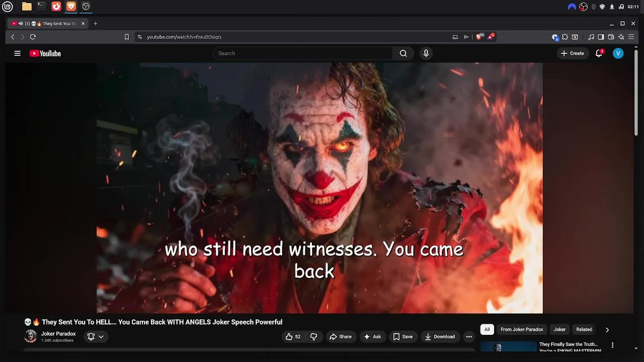Dislike the video with thumbs down
644x362 pixels.
(x=314, y=337)
